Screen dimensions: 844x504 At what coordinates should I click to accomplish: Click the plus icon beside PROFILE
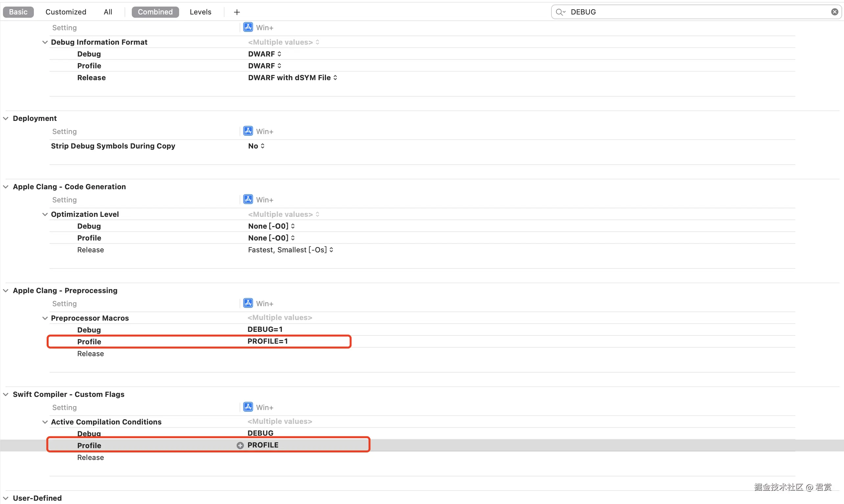click(x=240, y=445)
